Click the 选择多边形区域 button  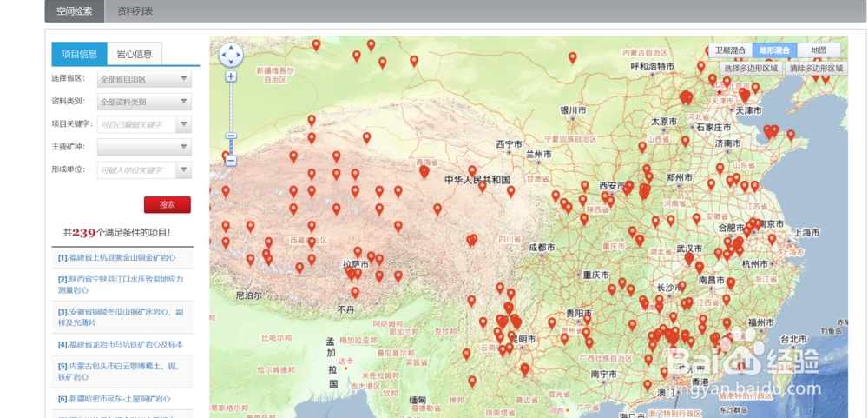pyautogui.click(x=751, y=68)
